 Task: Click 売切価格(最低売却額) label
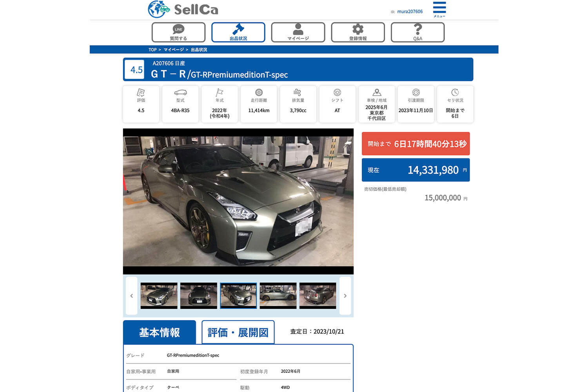pyautogui.click(x=385, y=189)
